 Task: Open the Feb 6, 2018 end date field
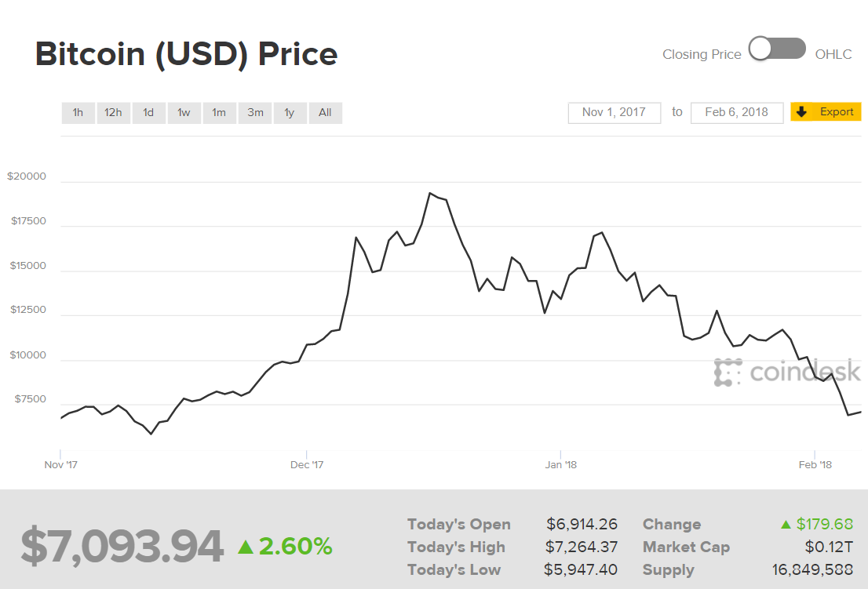pyautogui.click(x=736, y=112)
